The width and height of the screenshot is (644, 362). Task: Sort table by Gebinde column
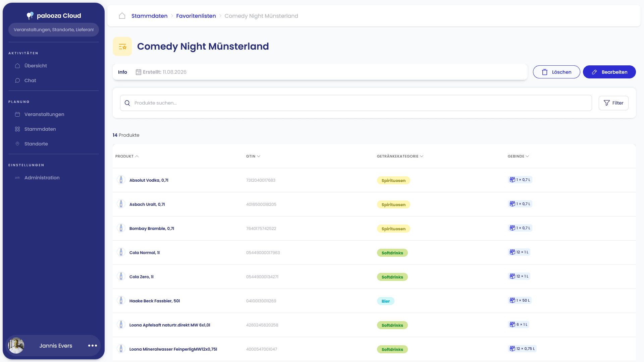click(x=518, y=156)
